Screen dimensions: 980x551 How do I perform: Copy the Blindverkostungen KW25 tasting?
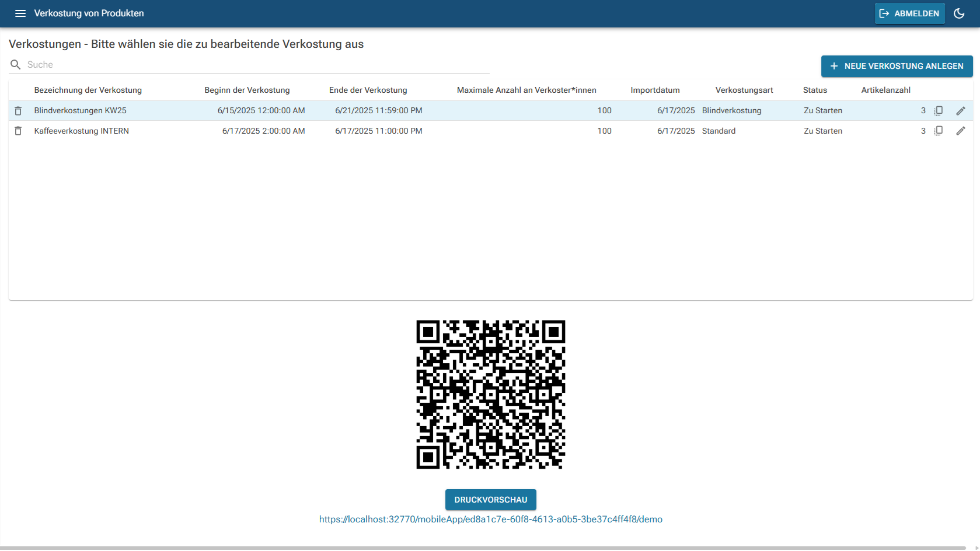click(x=939, y=111)
